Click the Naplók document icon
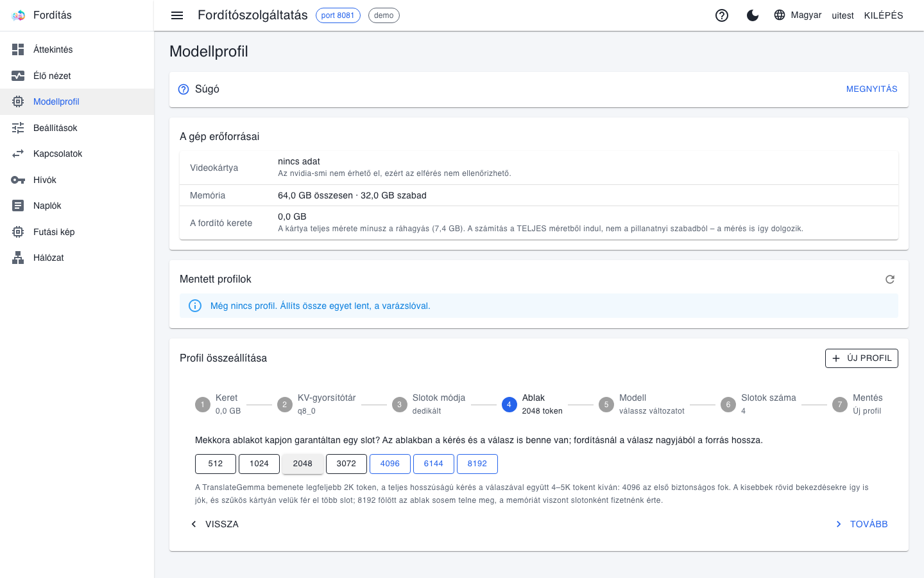This screenshot has height=578, width=924. pyautogui.click(x=18, y=206)
